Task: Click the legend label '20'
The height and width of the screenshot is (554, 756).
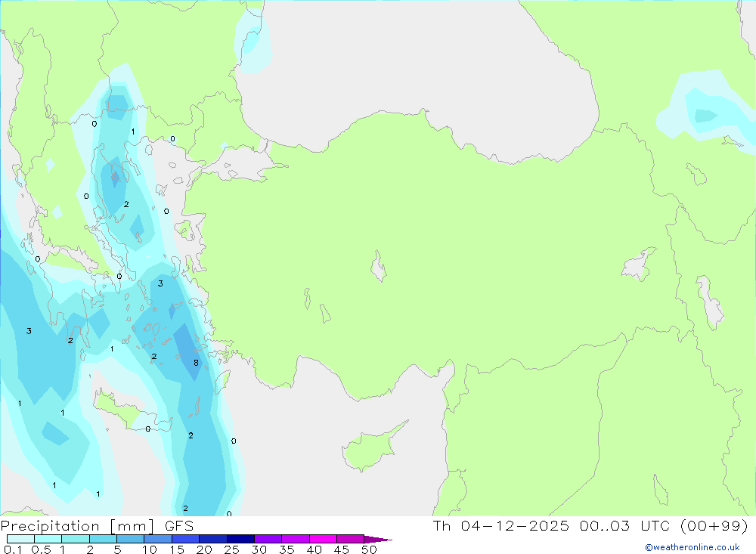Action: click(x=204, y=549)
